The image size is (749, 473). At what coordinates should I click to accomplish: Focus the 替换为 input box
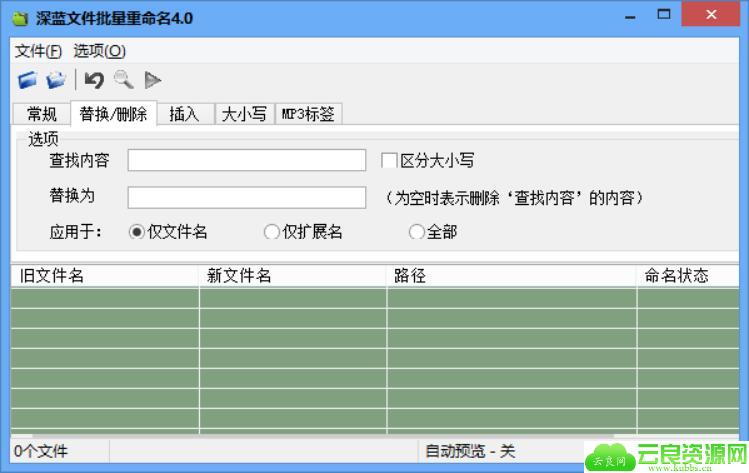[x=247, y=197]
